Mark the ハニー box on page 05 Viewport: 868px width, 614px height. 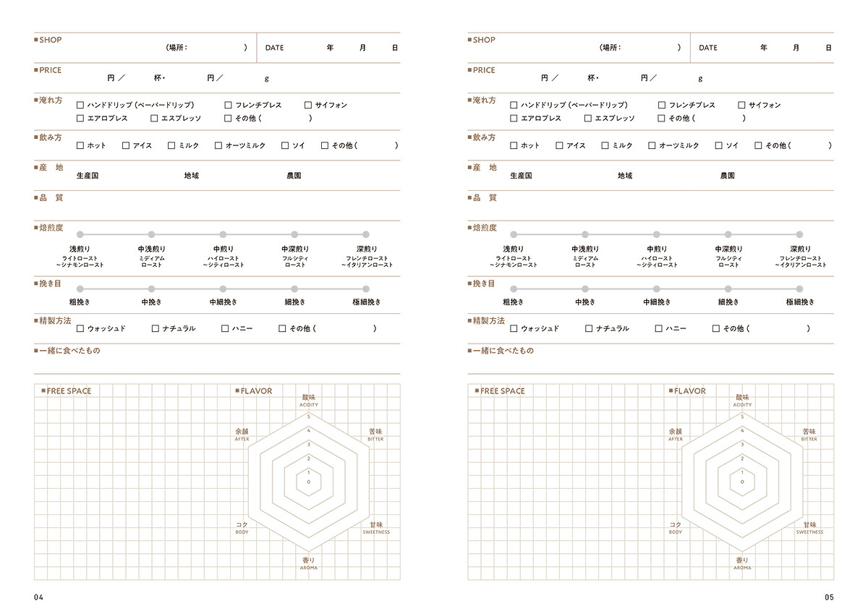658,328
